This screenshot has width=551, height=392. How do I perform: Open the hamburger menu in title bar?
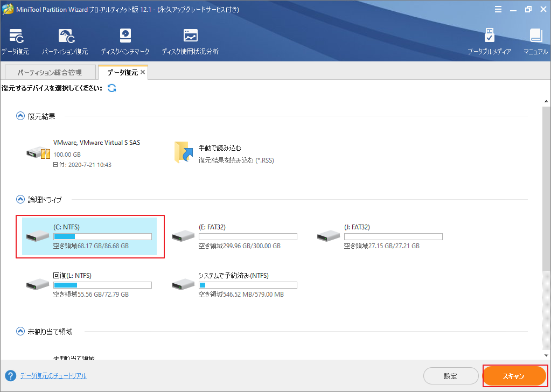point(498,10)
